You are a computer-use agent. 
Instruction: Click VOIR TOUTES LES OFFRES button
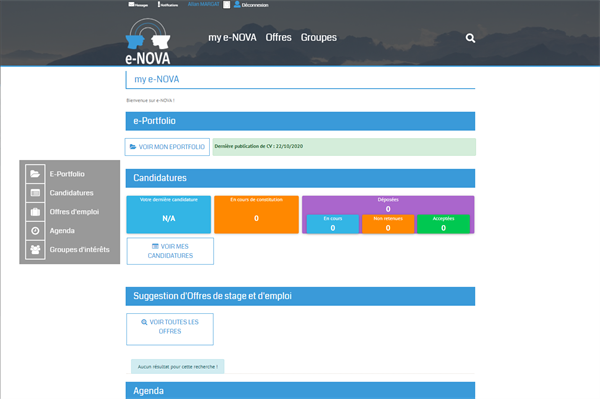[x=170, y=329]
